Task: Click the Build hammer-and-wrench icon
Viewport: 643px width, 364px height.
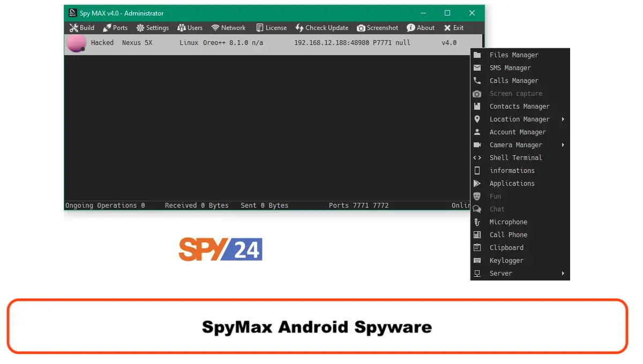Action: [74, 28]
